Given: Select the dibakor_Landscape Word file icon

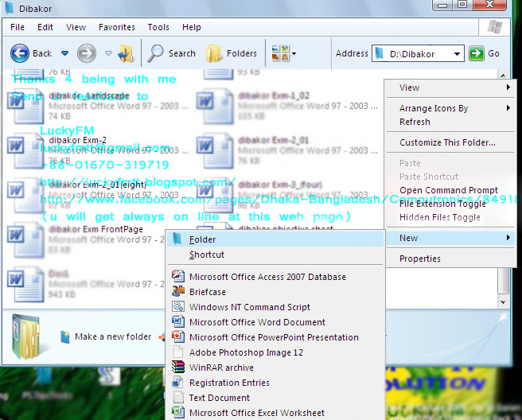Looking at the screenshot, I should click(x=25, y=106).
